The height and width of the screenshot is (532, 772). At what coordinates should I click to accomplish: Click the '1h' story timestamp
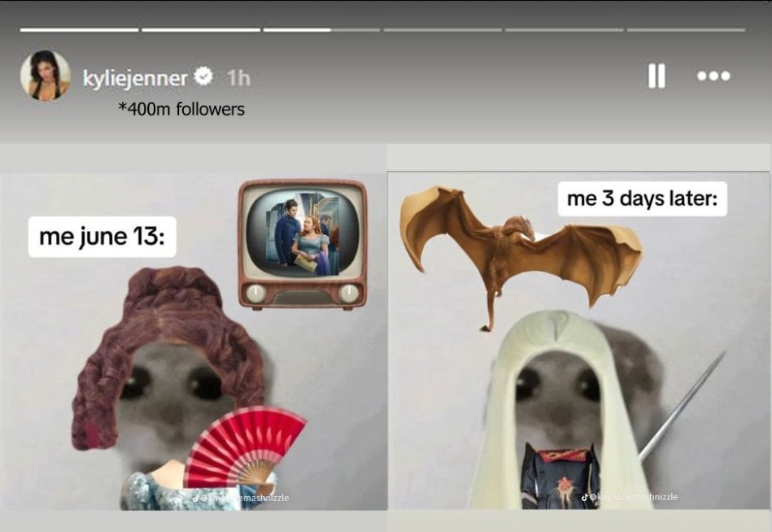(x=239, y=78)
